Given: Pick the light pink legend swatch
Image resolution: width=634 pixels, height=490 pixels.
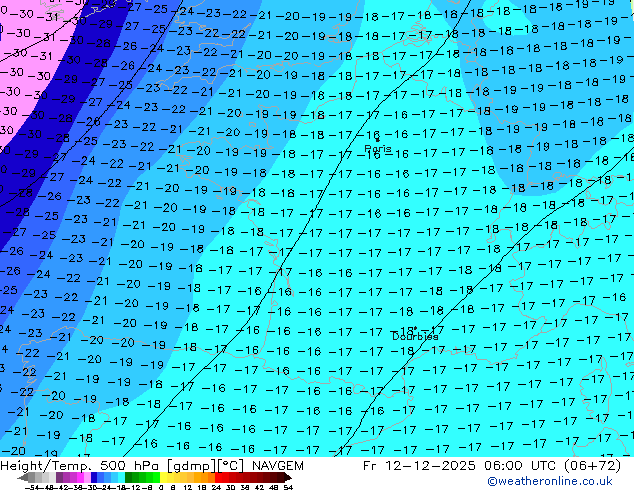Looking at the screenshot, I should tap(88, 477).
